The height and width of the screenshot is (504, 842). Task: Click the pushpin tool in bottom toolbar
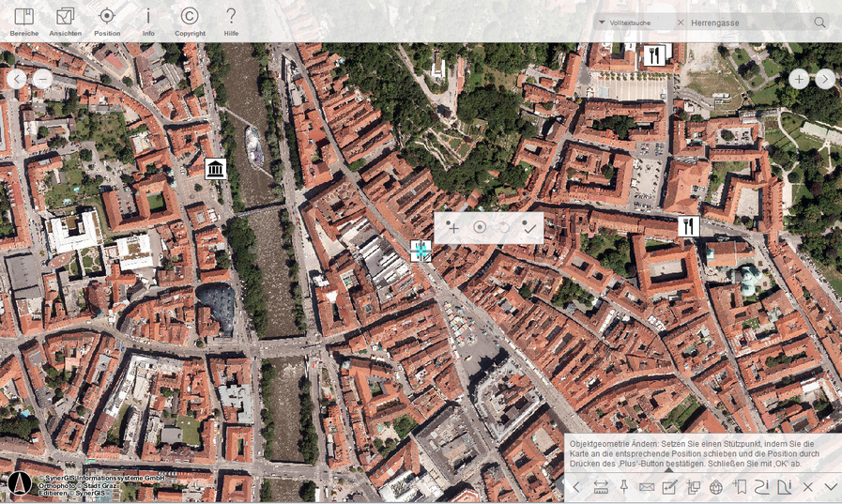[624, 487]
